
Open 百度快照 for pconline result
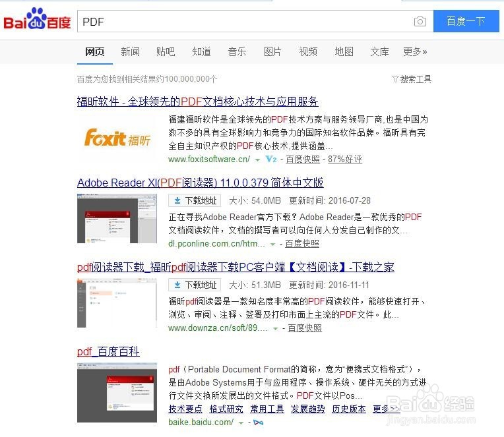[x=302, y=244]
